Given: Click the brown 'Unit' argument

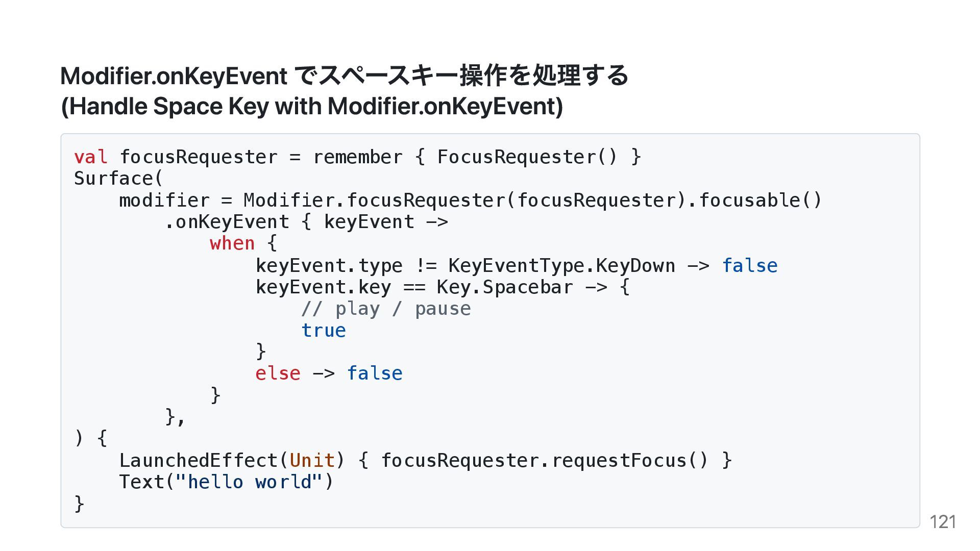Looking at the screenshot, I should tap(312, 460).
